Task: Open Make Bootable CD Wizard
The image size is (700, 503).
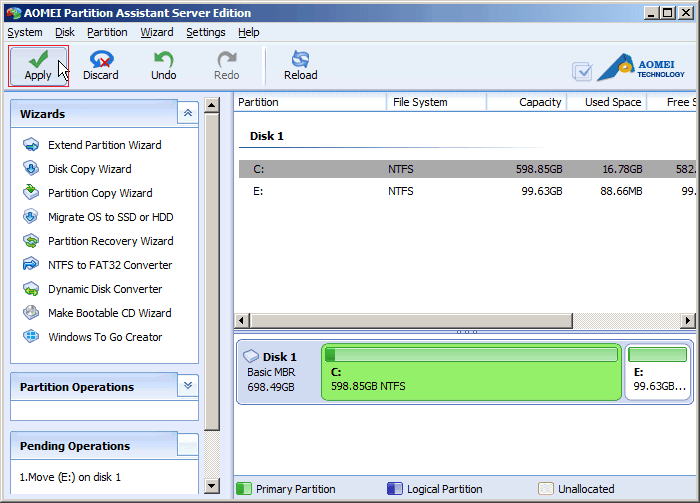Action: (x=109, y=313)
